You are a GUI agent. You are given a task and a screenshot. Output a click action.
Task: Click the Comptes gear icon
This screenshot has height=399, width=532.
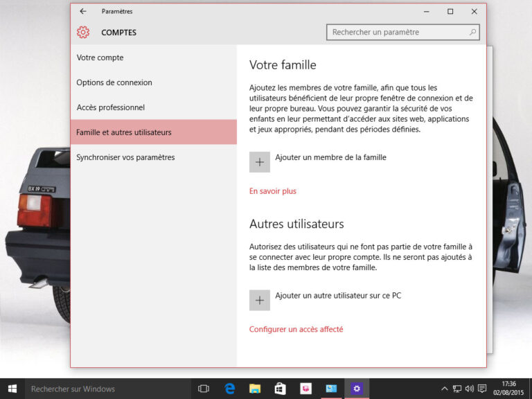pyautogui.click(x=83, y=33)
